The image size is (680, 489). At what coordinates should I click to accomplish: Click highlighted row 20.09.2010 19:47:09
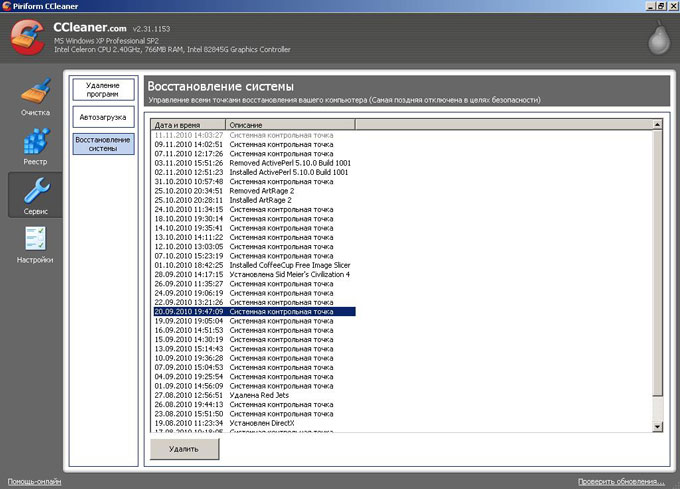coord(255,312)
